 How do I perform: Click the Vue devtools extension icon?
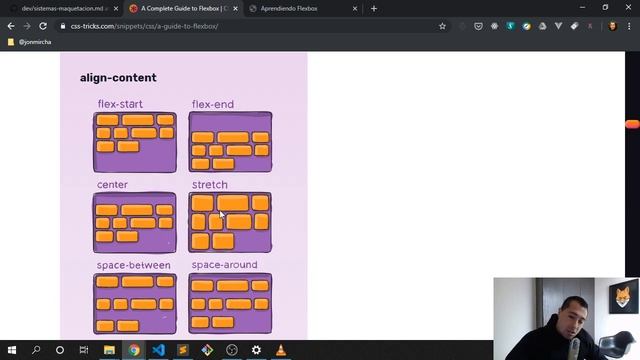click(x=558, y=26)
